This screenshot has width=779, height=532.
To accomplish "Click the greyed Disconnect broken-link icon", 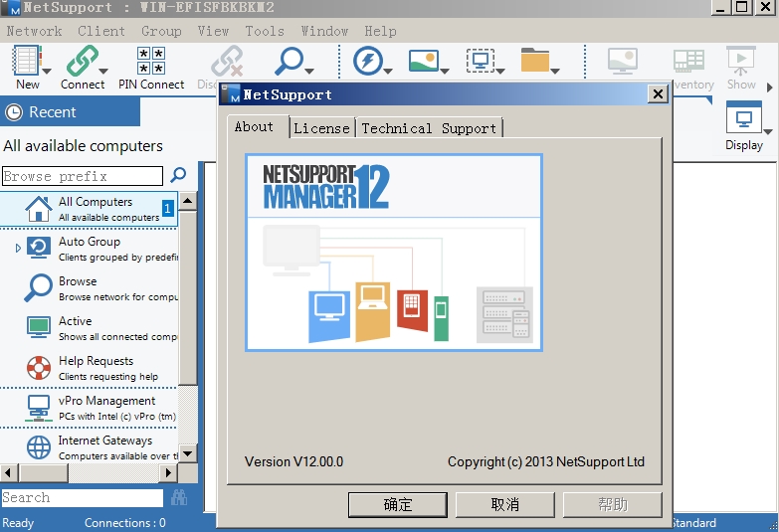I will 227,61.
